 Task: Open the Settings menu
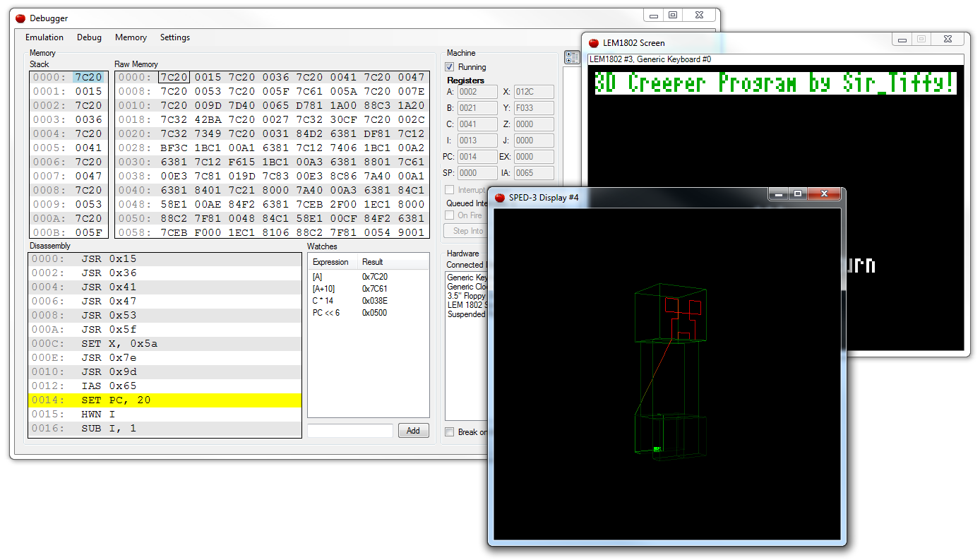[174, 37]
